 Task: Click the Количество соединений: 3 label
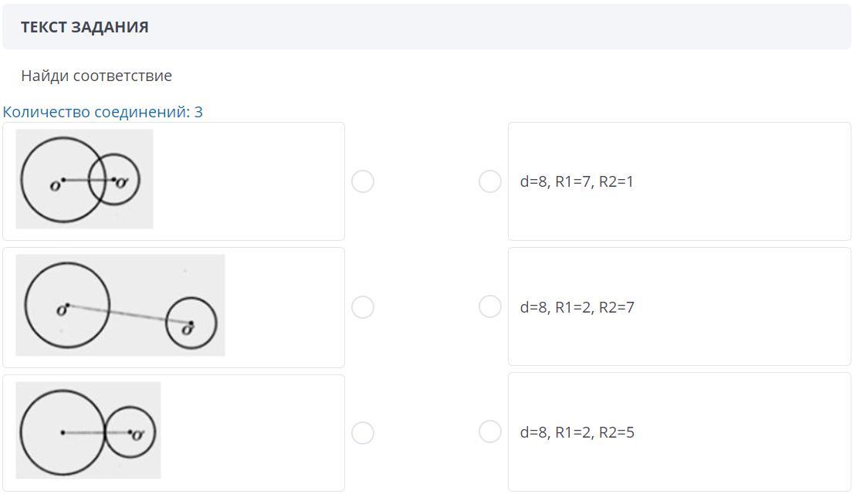[x=103, y=112]
